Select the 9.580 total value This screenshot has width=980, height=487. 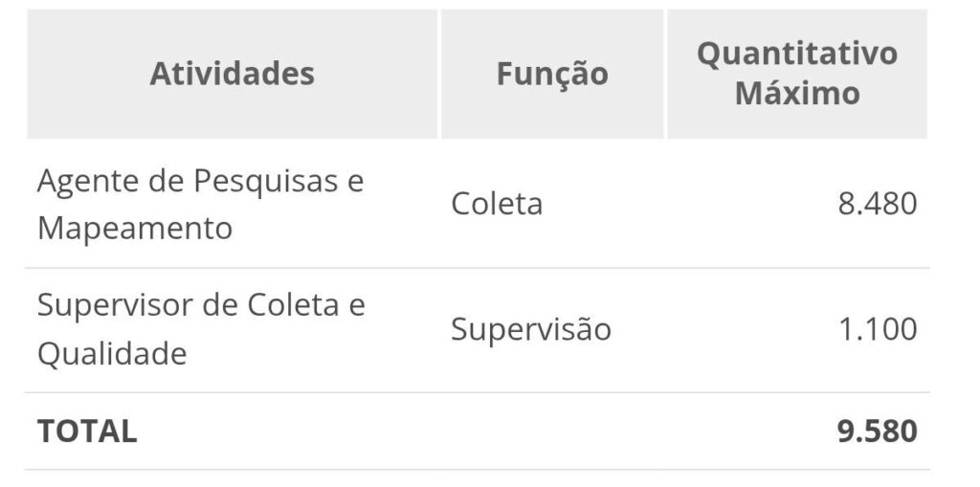877,431
